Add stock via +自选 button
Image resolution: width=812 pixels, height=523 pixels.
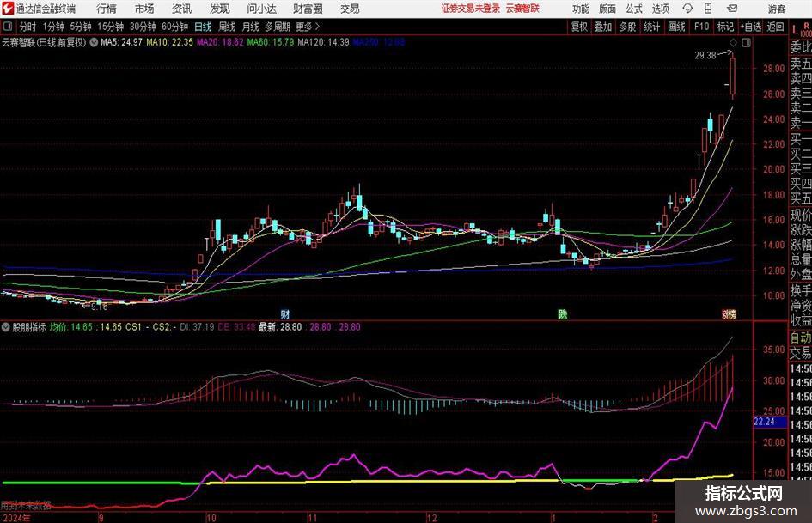click(751, 27)
